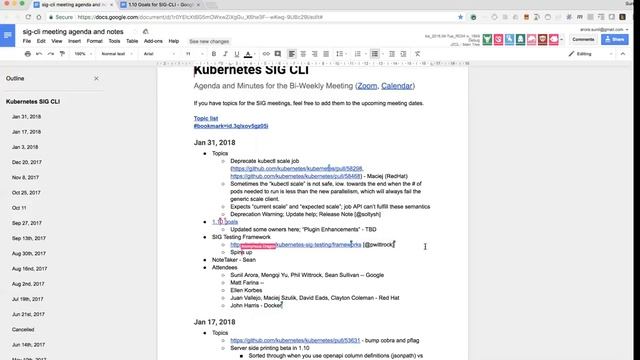Toggle underline formatting
The width and height of the screenshot is (640, 360).
(x=236, y=54)
